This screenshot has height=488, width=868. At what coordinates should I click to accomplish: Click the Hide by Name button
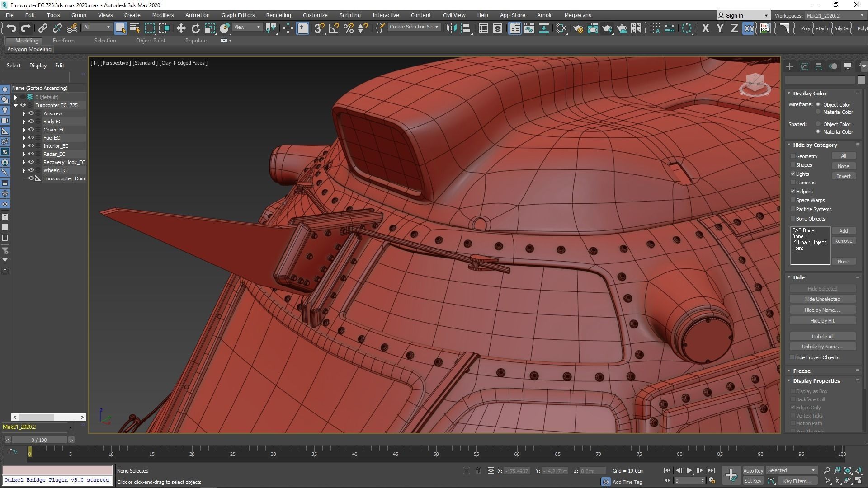[x=822, y=310]
